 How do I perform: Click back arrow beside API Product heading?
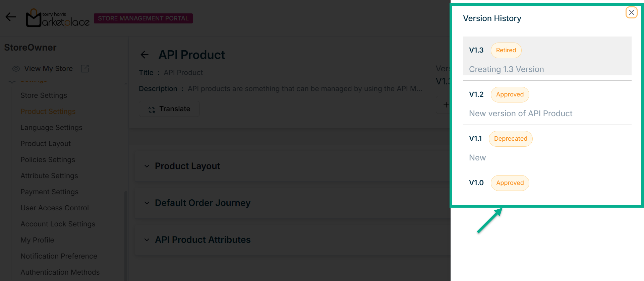click(x=144, y=55)
